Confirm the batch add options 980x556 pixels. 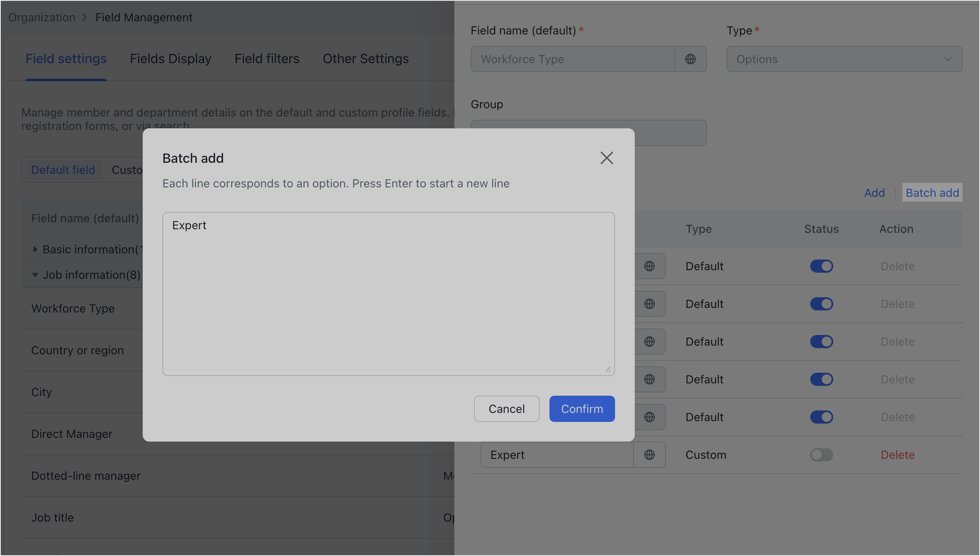[582, 409]
